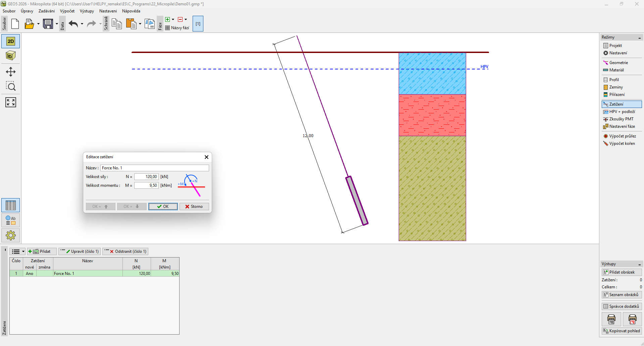The height and width of the screenshot is (346, 644).
Task: Collapse the Režimy panel
Action: [x=639, y=38]
